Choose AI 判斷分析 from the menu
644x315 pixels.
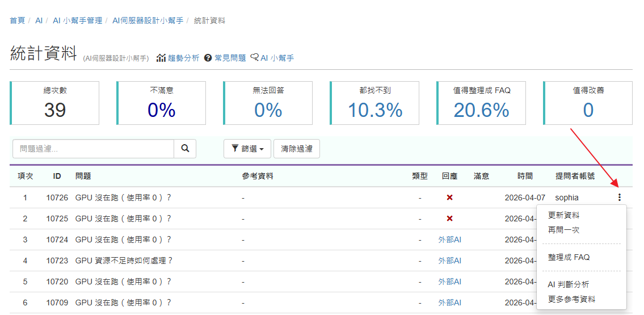pyautogui.click(x=568, y=284)
